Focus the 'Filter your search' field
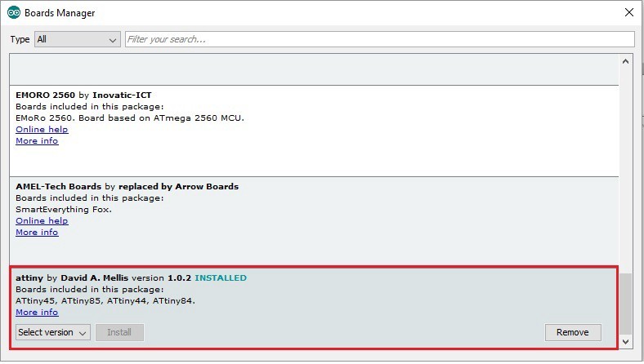The height and width of the screenshot is (364, 644). pyautogui.click(x=380, y=39)
